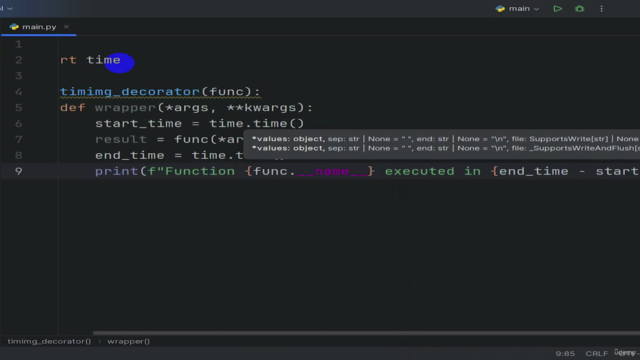This screenshot has height=360, width=640.
Task: Open the main run configuration dropdown
Action: tap(518, 9)
